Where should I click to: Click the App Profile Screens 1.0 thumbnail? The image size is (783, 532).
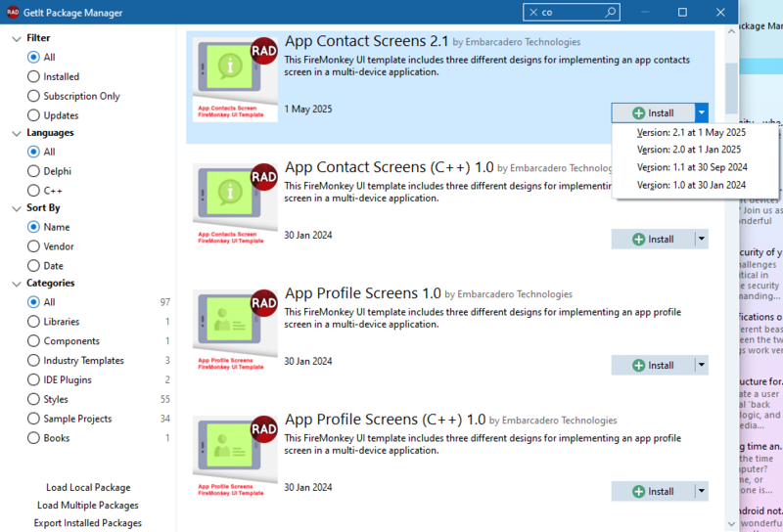(x=235, y=332)
